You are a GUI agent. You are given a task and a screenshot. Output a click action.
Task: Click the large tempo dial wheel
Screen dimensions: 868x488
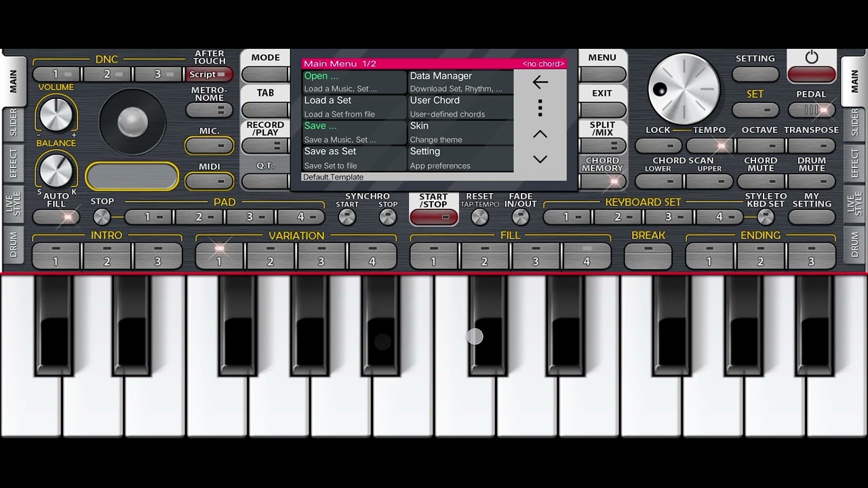[684, 89]
